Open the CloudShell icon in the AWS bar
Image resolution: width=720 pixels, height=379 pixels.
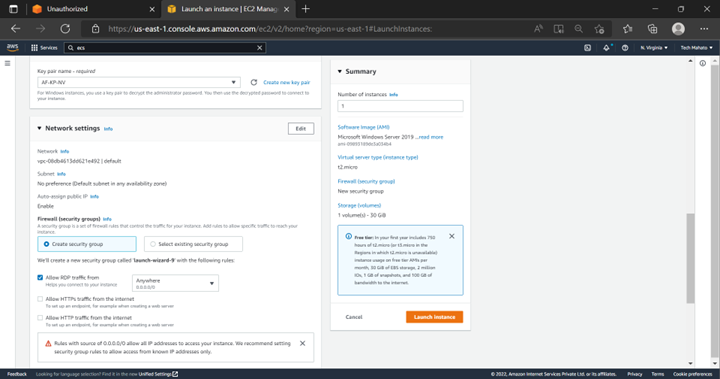[587, 48]
